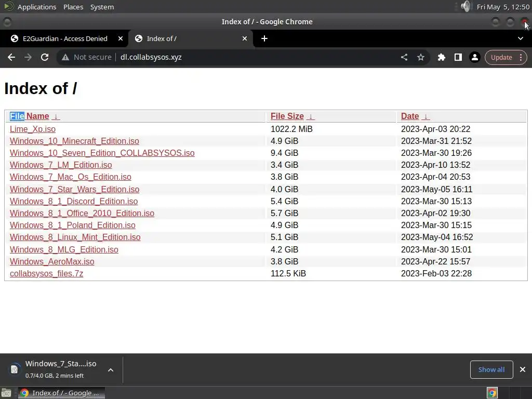Screen dimensions: 532x399
Task: Click the date 2023-May-05 16:11
Action: pos(436,189)
